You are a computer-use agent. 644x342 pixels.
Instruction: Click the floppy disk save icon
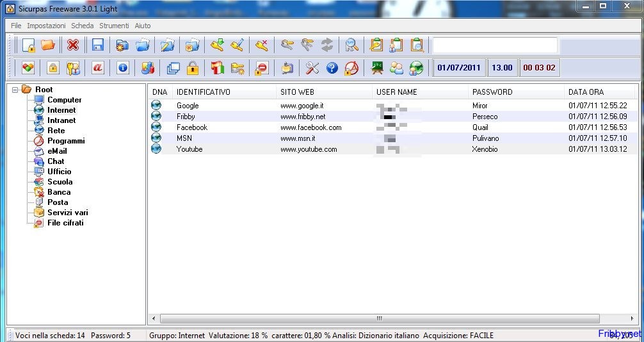click(x=98, y=45)
